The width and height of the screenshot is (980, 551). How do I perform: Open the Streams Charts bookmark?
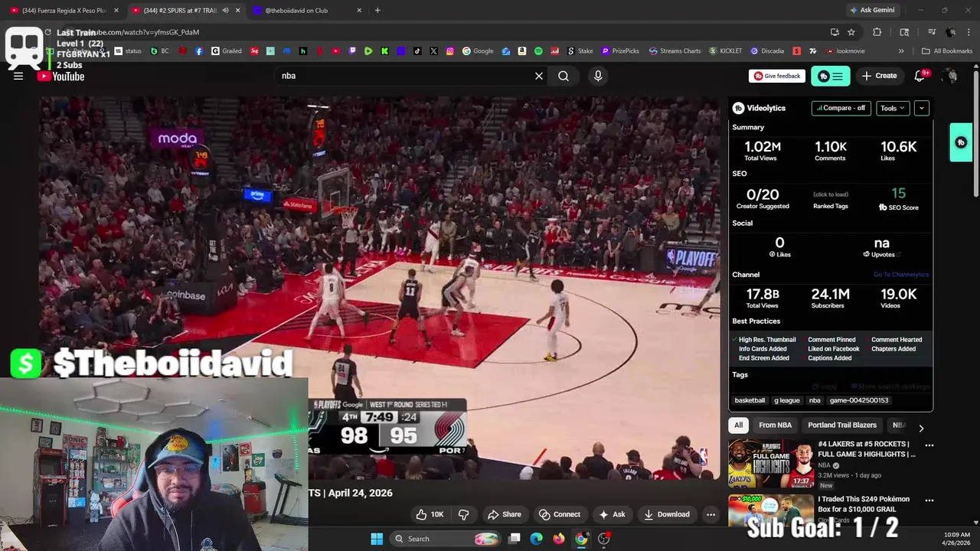pos(675,51)
